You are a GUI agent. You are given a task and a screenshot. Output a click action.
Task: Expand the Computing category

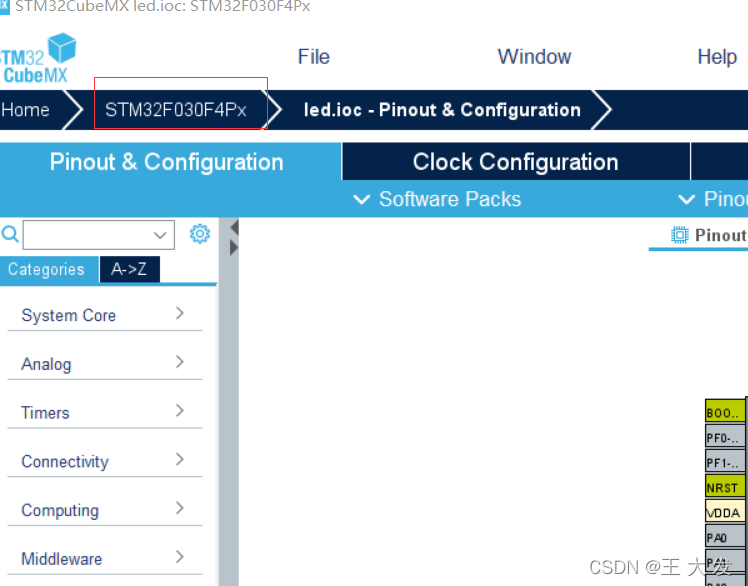pos(104,510)
